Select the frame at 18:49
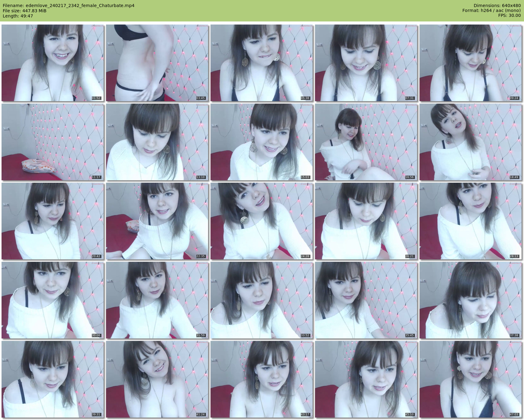 pos(470,142)
